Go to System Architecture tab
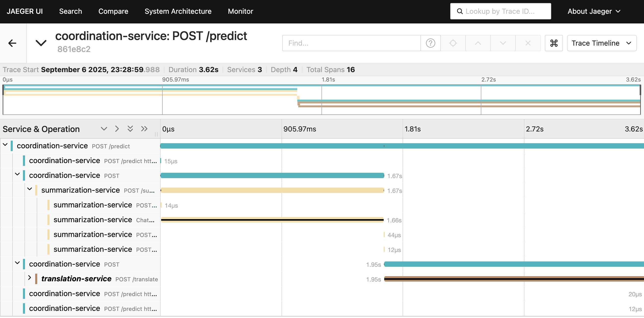644x318 pixels. [178, 11]
